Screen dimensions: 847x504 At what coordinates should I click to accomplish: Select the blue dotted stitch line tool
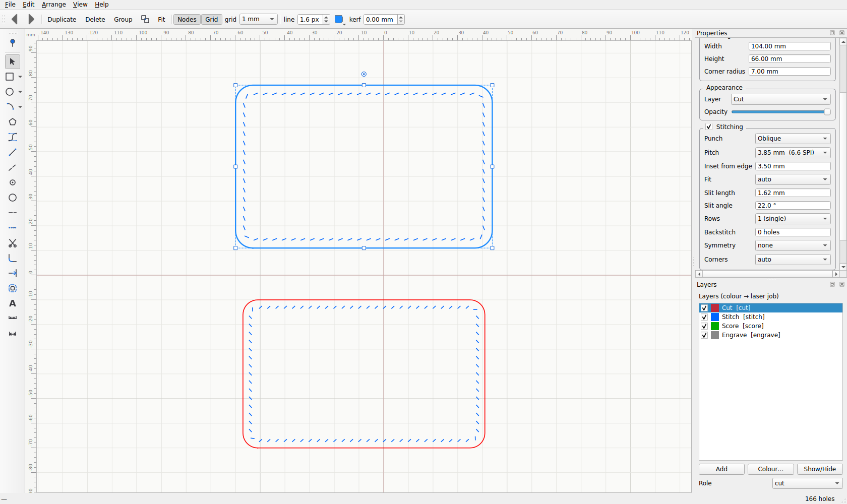pos(13,228)
